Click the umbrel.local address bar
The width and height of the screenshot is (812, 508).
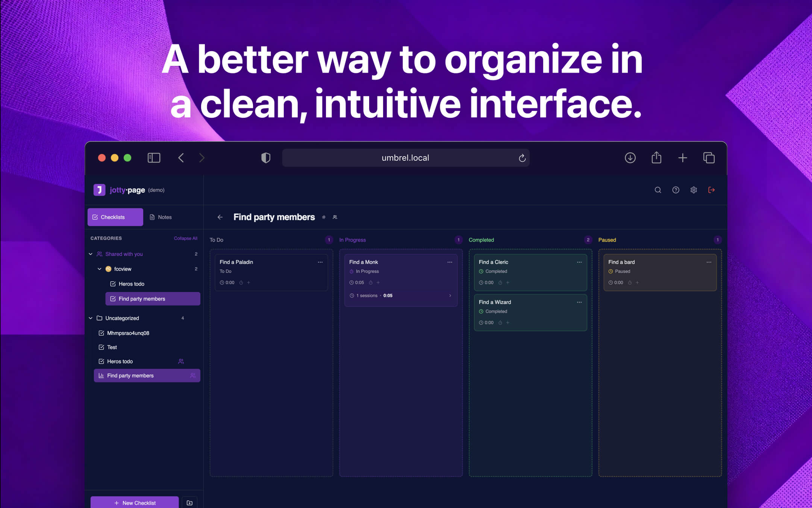405,158
